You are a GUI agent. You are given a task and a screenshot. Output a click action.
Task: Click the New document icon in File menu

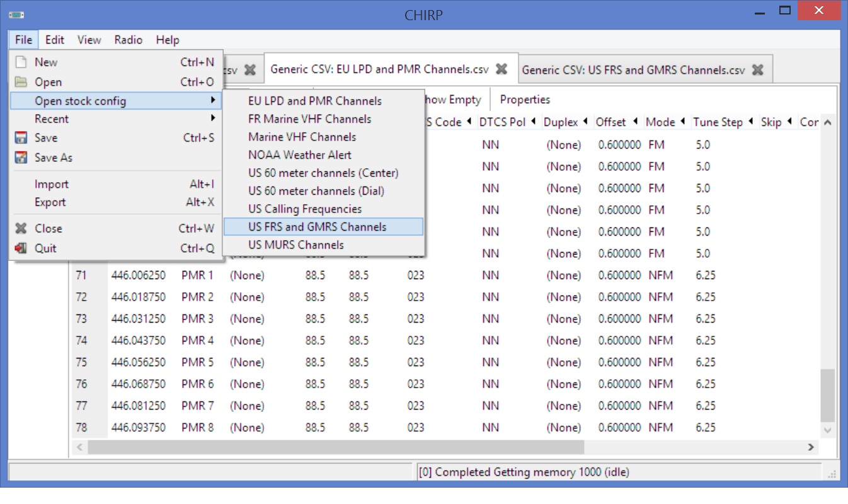21,62
